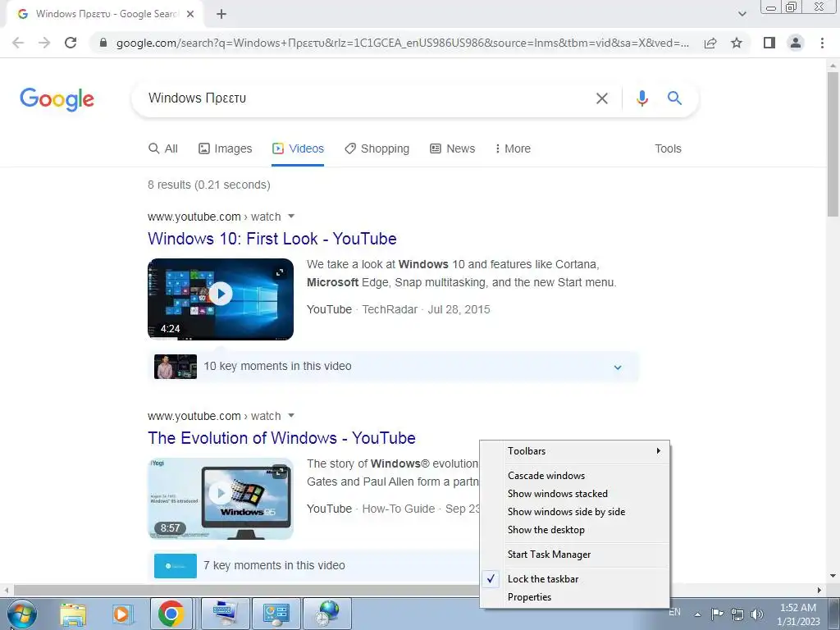Open tab search chevron in title bar
840x630 pixels.
742,14
